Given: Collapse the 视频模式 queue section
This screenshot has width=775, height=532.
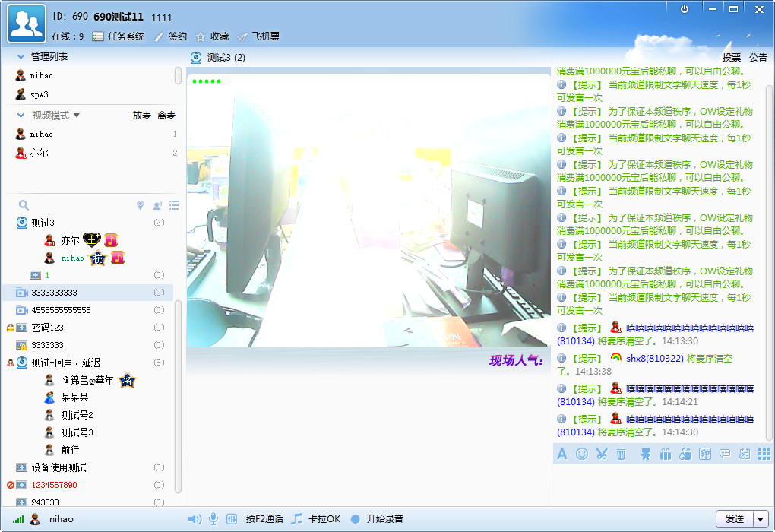Looking at the screenshot, I should (x=21, y=116).
